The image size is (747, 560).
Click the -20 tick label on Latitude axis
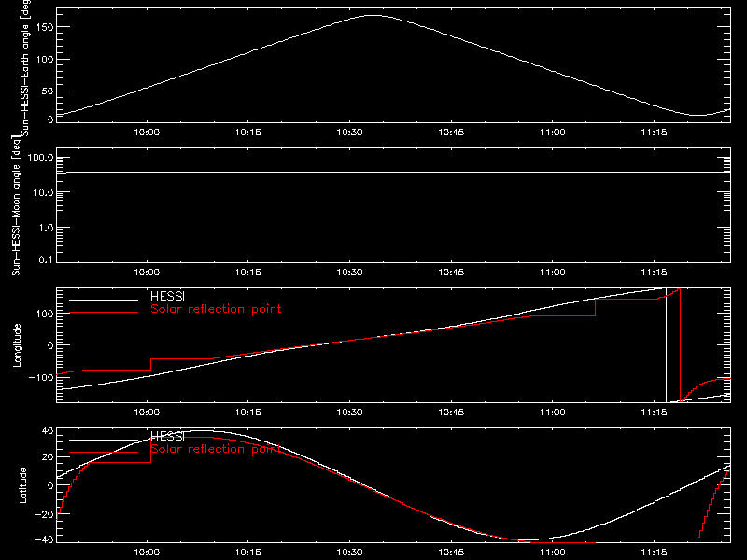click(x=44, y=514)
